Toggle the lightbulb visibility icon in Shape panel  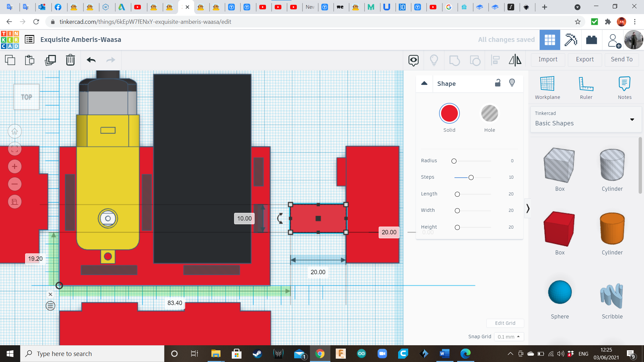(x=512, y=83)
